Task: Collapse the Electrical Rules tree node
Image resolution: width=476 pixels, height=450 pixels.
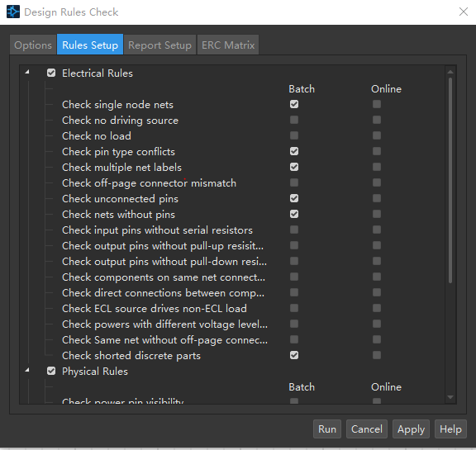Action: (27, 72)
